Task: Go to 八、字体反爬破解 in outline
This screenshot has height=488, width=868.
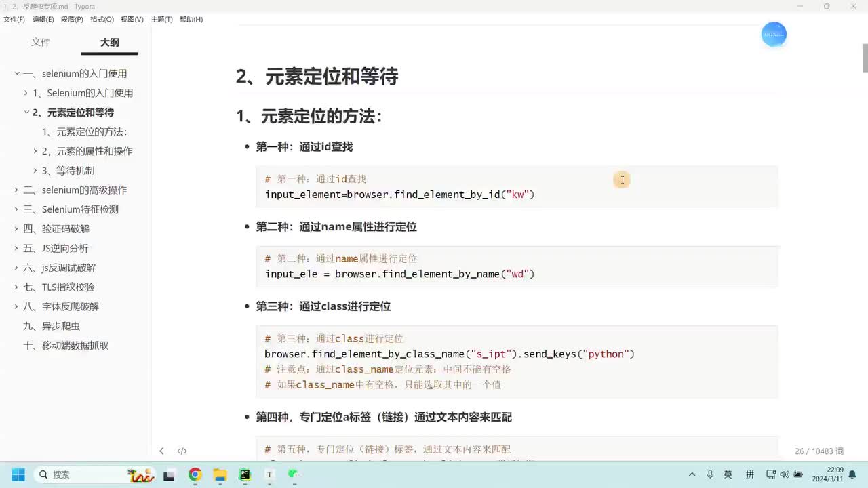Action: click(61, 306)
